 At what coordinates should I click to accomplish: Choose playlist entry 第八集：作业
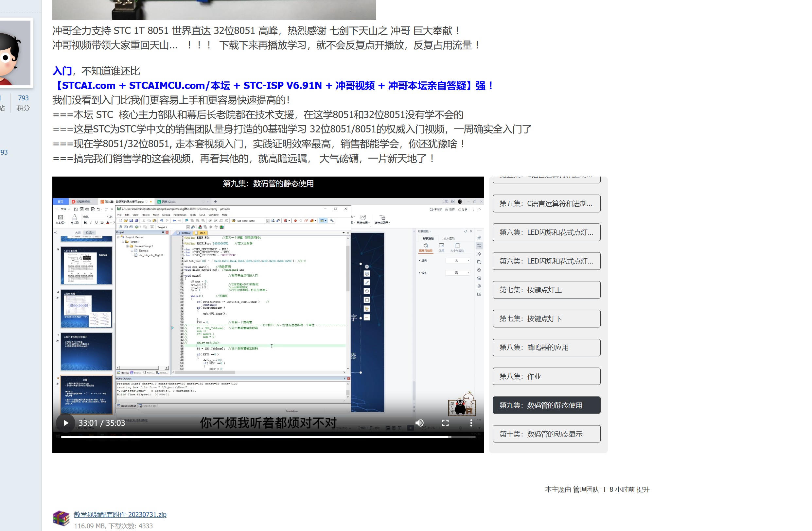[546, 377]
